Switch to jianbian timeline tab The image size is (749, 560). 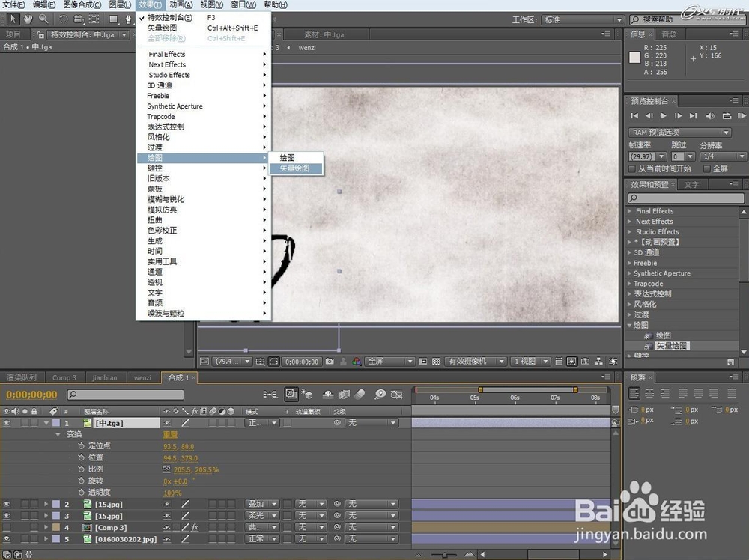105,377
